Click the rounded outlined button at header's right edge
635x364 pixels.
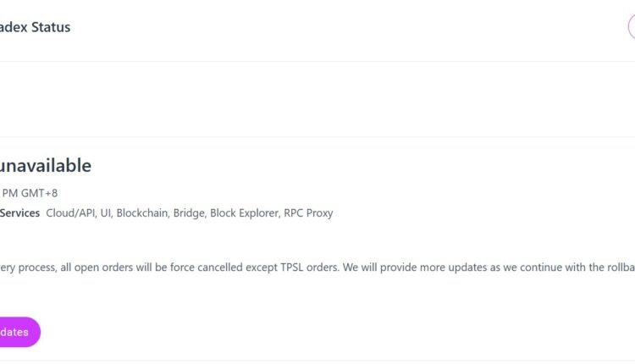[x=632, y=27]
